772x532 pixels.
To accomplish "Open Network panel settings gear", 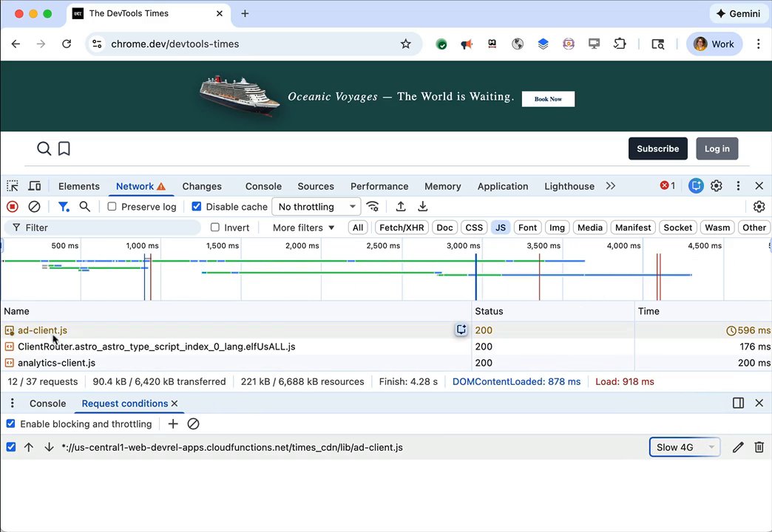I will [759, 207].
